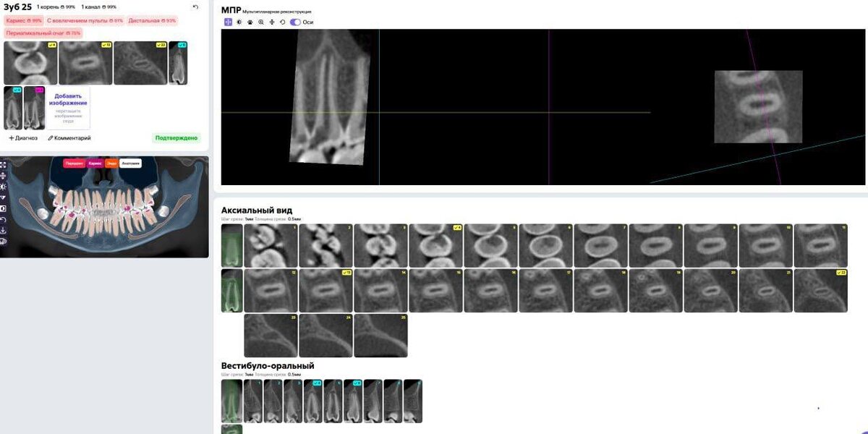Select axial view slice 17 thumbnail

(546, 291)
